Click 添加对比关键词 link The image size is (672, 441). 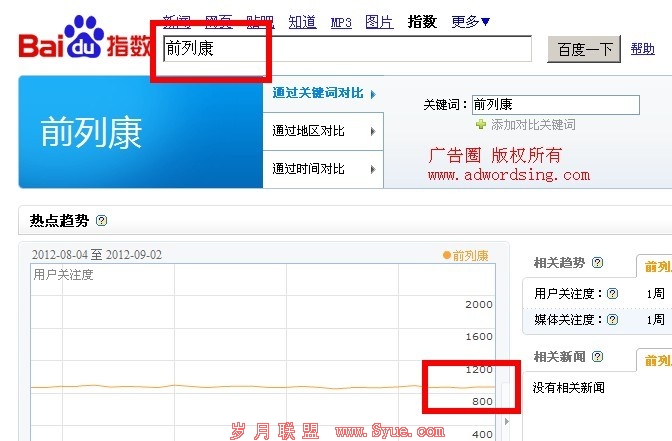point(533,125)
